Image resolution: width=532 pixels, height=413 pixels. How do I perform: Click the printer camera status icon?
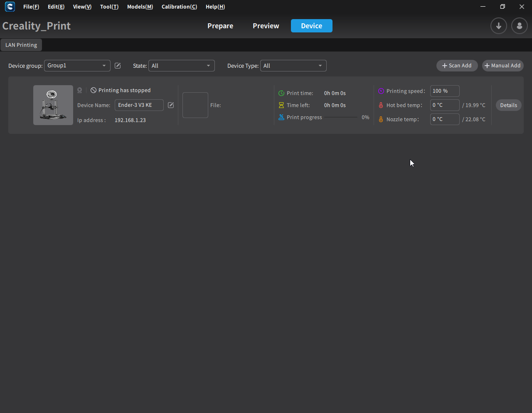click(x=80, y=90)
